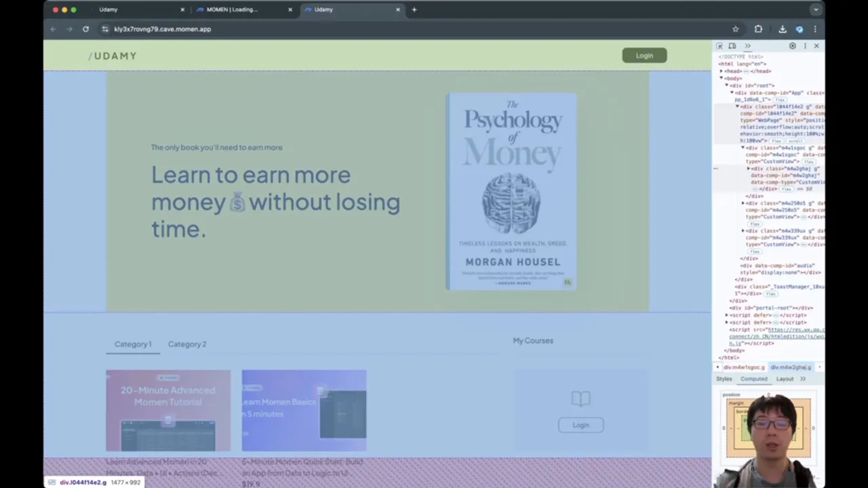Open a new browser tab

coord(414,9)
